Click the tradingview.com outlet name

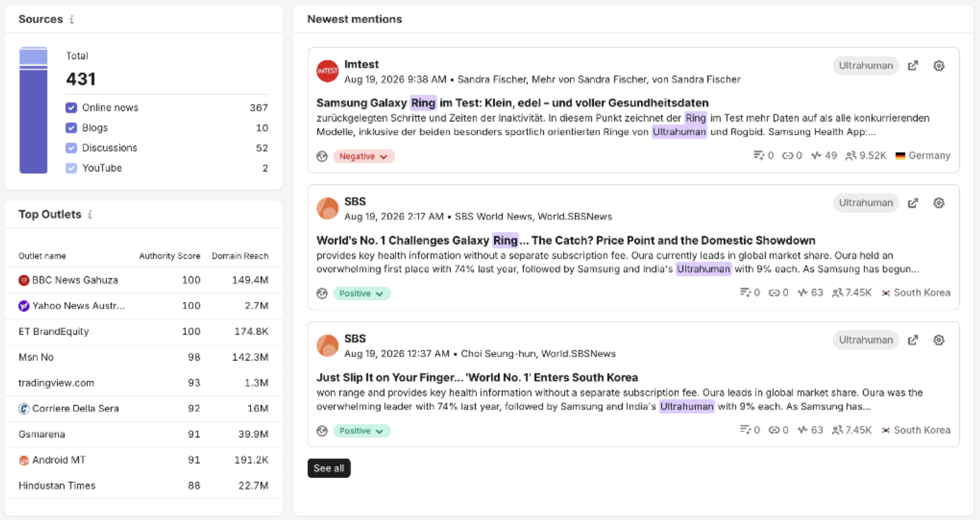[56, 383]
